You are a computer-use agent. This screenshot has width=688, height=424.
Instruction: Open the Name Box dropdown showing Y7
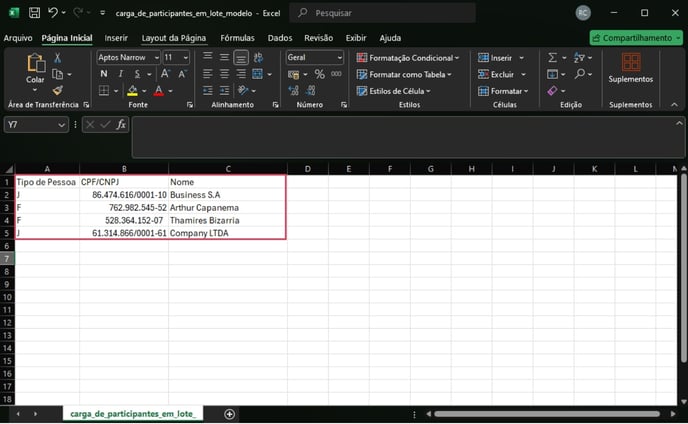[61, 125]
